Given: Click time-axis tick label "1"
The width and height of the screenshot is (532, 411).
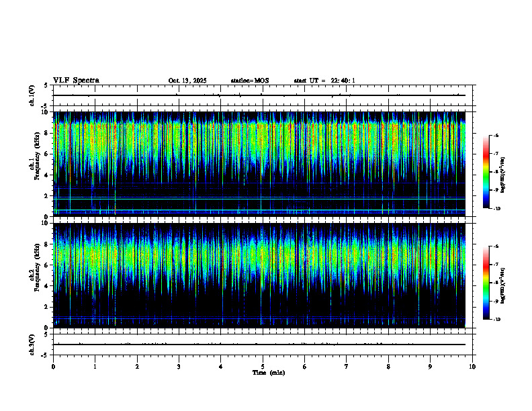Looking at the screenshot, I should coord(95,367).
